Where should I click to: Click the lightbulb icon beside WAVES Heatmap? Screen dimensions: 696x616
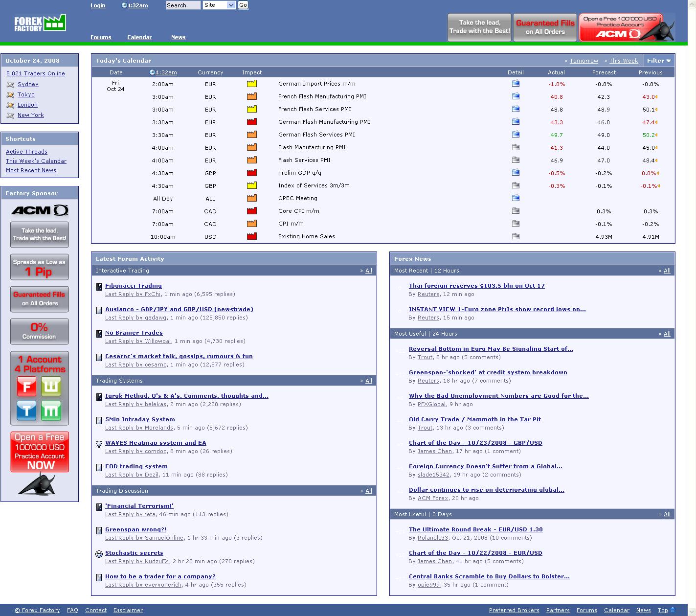99,444
